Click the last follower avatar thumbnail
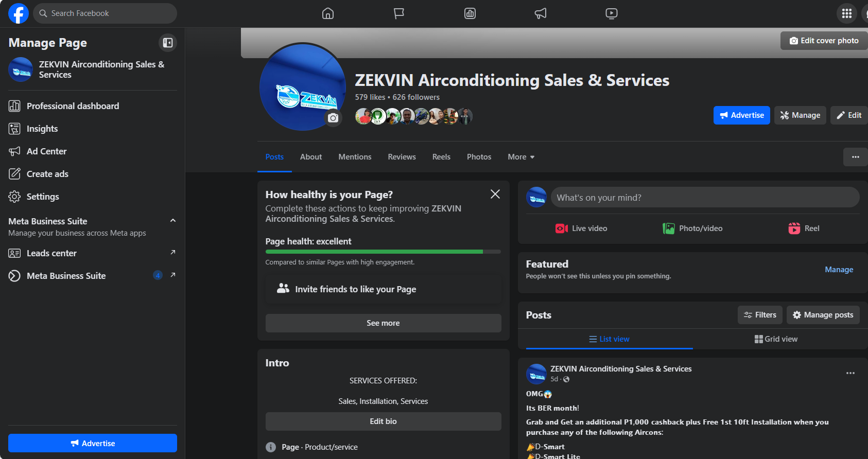 coord(465,116)
